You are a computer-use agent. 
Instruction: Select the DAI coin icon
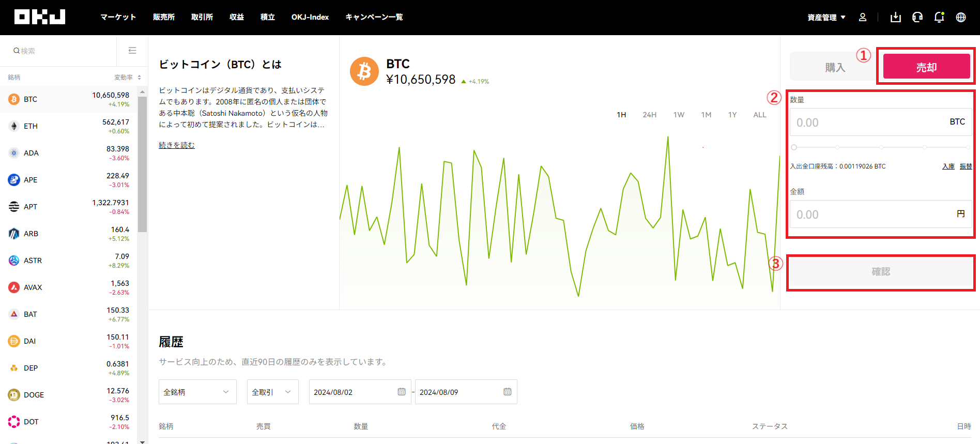pos(14,341)
